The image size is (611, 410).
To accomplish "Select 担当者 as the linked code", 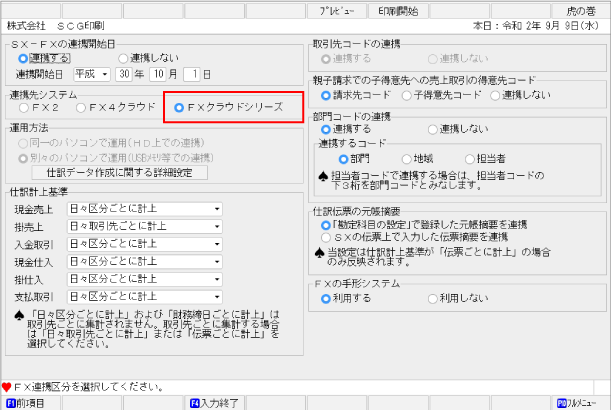I will pyautogui.click(x=470, y=158).
